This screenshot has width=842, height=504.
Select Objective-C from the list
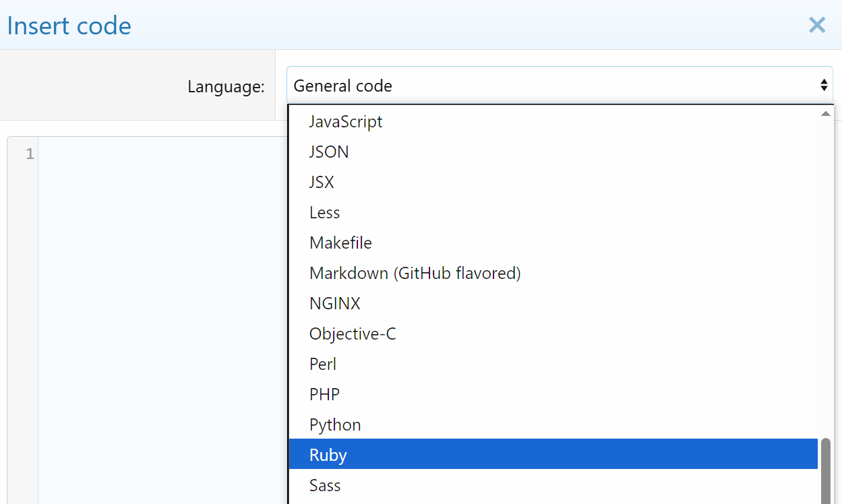click(x=553, y=334)
